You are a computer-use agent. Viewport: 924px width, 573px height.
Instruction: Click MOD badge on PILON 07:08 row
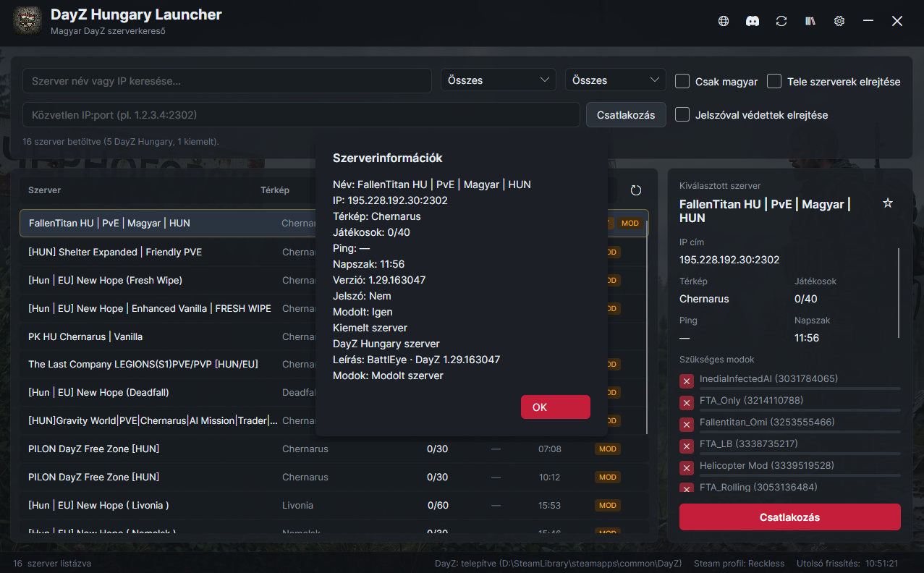pos(608,449)
